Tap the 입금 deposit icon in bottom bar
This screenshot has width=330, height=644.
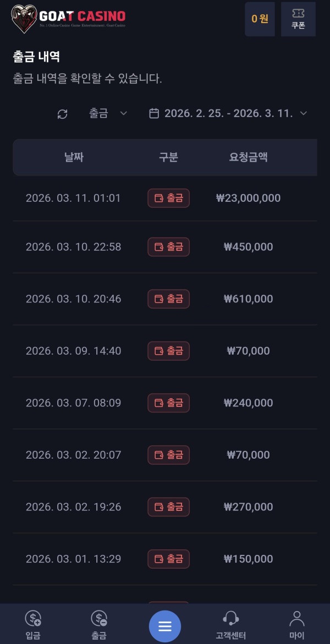point(33,619)
